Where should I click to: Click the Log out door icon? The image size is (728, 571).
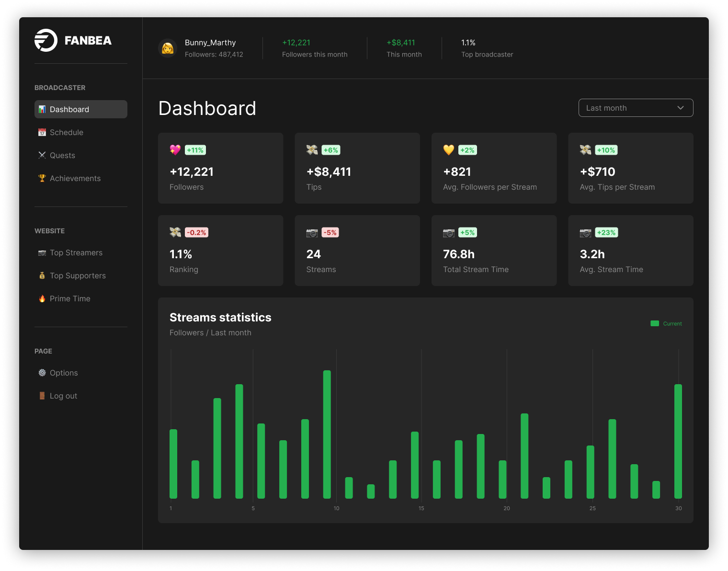point(42,396)
